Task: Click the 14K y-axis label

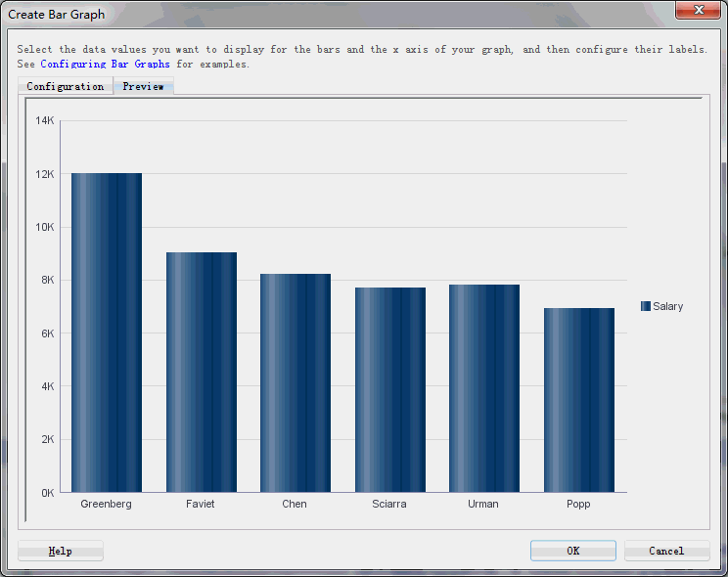Action: (x=45, y=120)
